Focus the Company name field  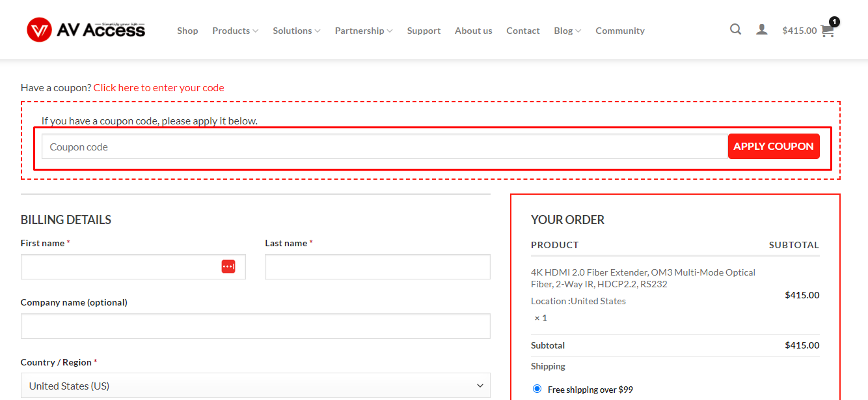[x=256, y=326]
